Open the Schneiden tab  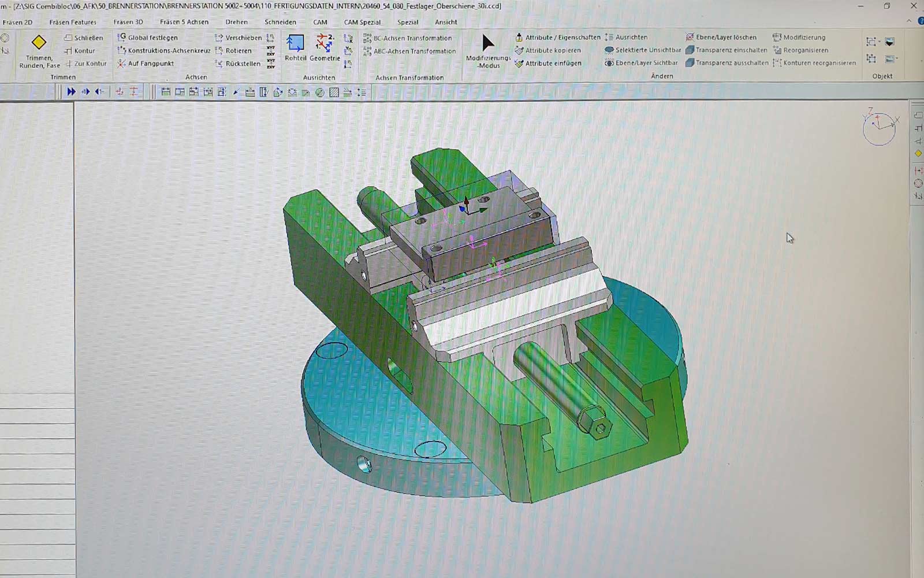(x=280, y=22)
